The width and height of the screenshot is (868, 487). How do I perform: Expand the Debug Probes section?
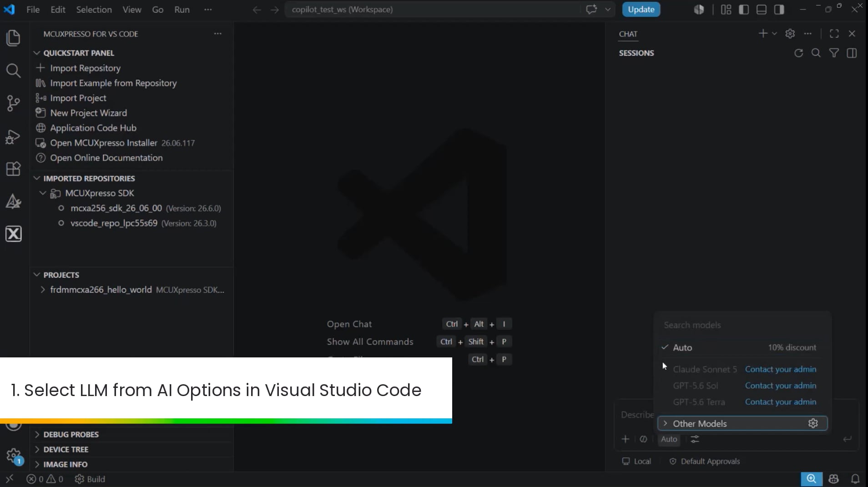pos(37,434)
